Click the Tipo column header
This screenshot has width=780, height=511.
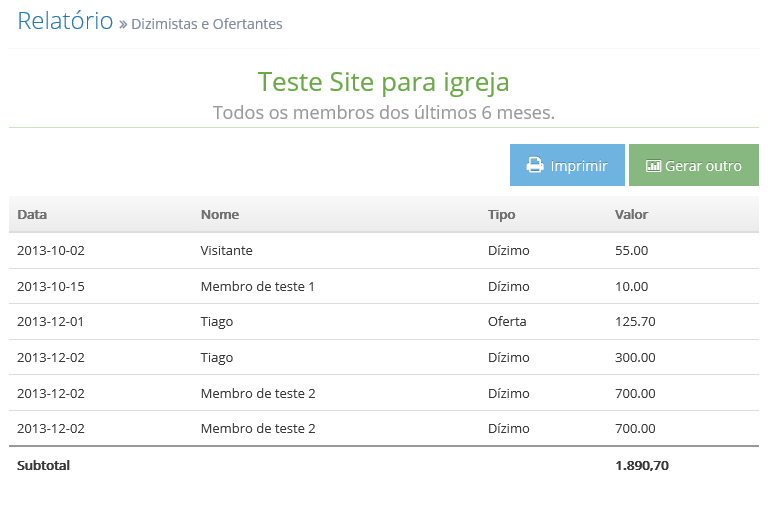[502, 214]
